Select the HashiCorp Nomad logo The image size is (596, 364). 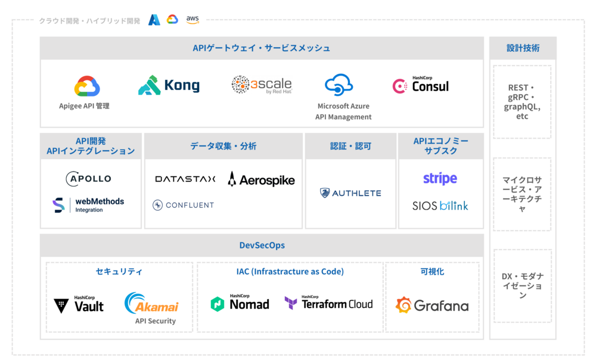240,303
